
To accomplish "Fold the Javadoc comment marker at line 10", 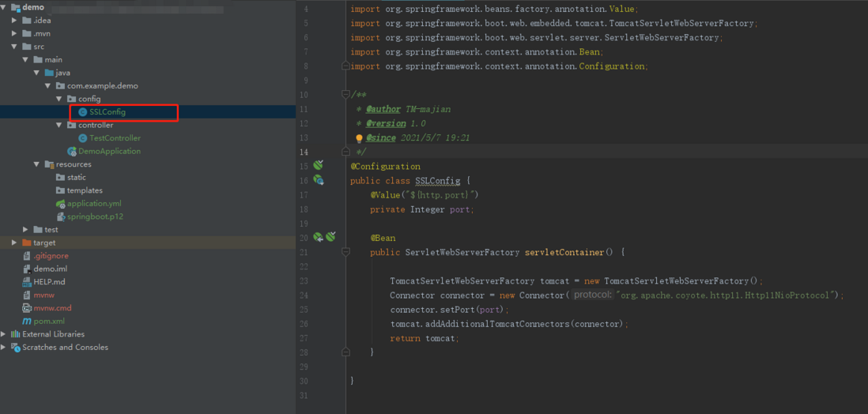I will (x=345, y=95).
